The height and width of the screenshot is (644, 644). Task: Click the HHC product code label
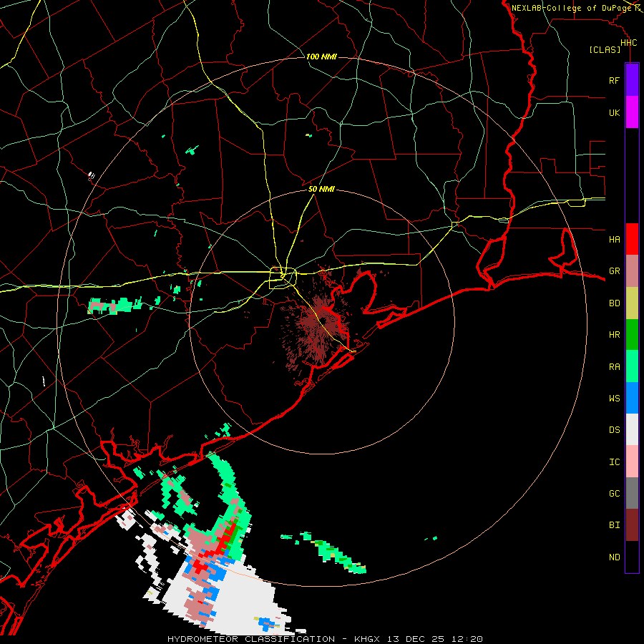coord(628,43)
